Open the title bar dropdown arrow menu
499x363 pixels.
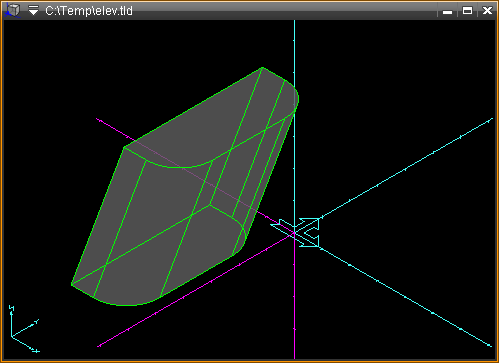coord(33,10)
